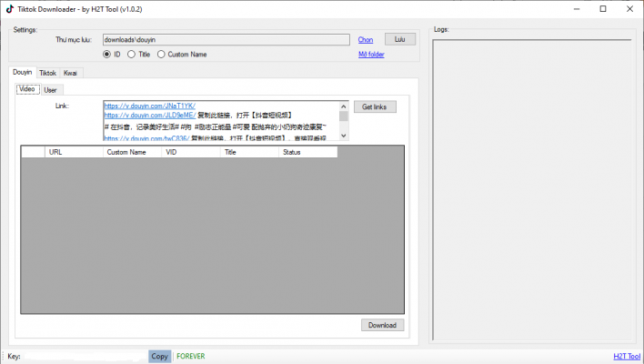Maximize the Tiktok Downloader window
The width and height of the screenshot is (644, 364).
pos(603,9)
